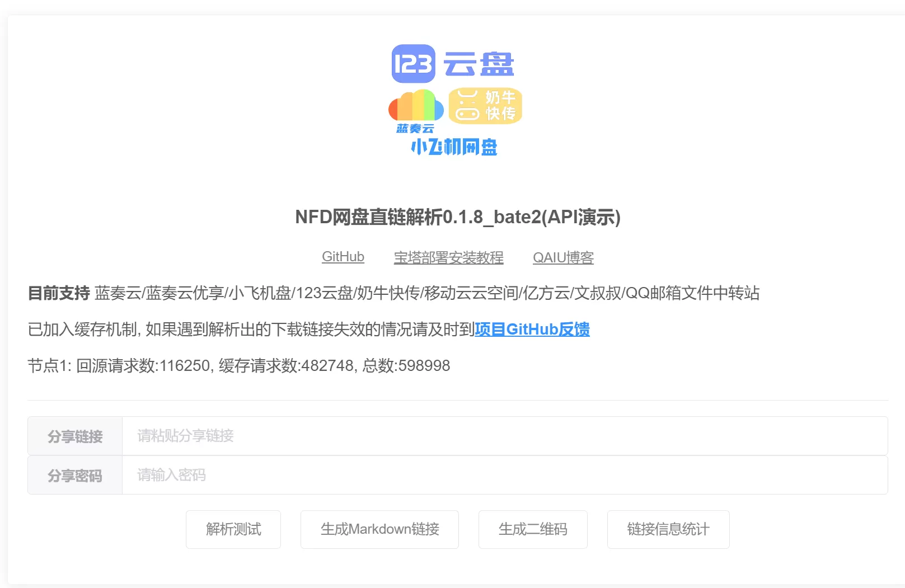Open the 宝塔部署安装教程 link
The height and width of the screenshot is (588, 905).
tap(448, 257)
